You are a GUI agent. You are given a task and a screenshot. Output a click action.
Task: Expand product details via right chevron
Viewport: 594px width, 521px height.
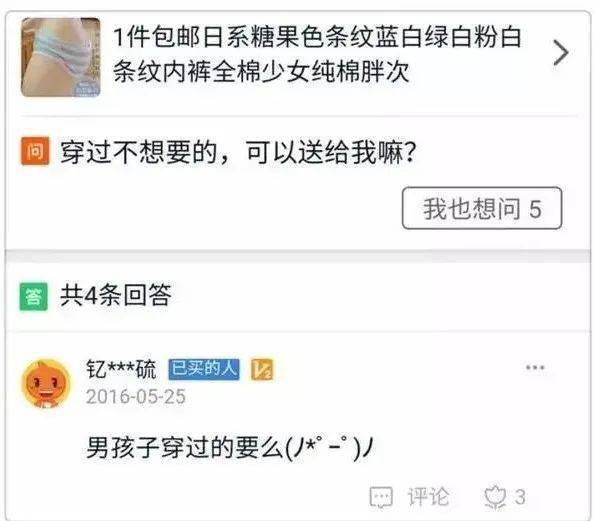(561, 52)
